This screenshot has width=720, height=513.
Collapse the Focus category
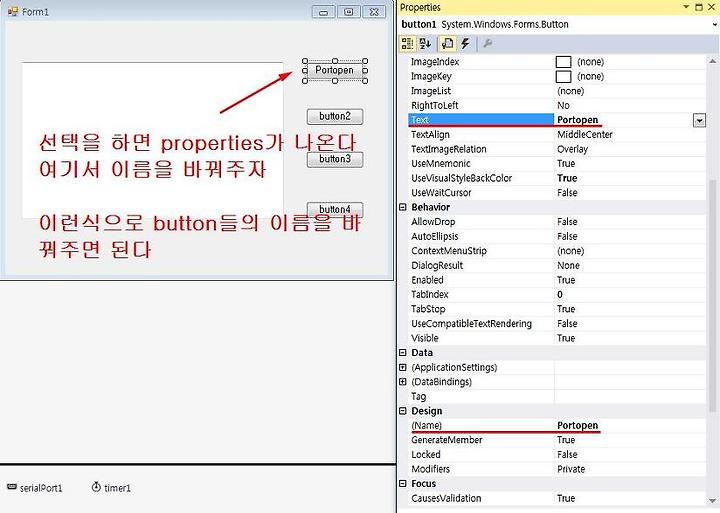(x=403, y=484)
